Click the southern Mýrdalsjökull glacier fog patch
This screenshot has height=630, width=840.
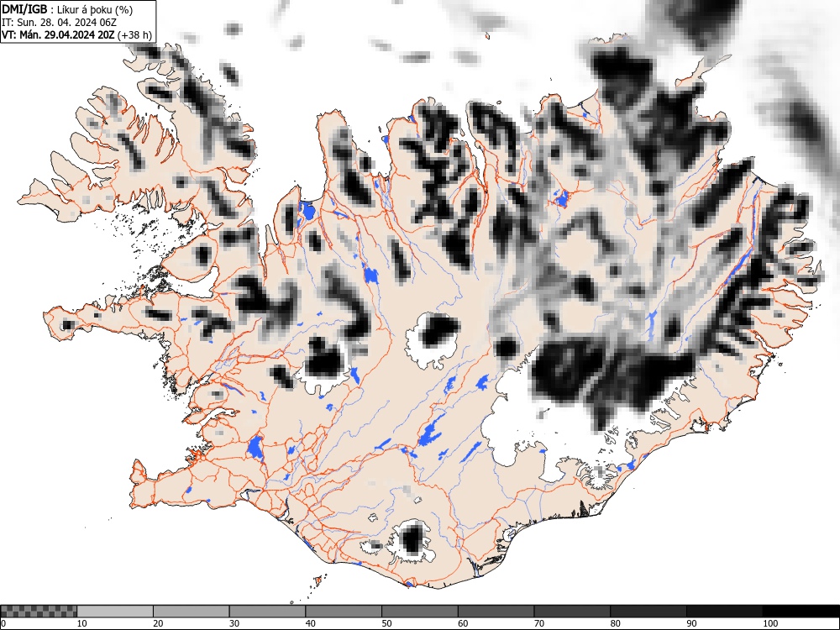412,538
